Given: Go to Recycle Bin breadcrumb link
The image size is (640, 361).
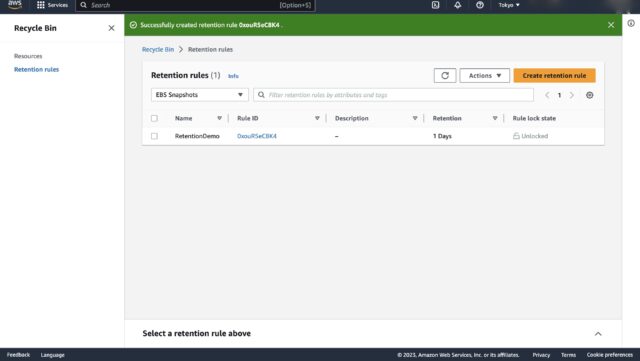Looking at the screenshot, I should click(158, 49).
